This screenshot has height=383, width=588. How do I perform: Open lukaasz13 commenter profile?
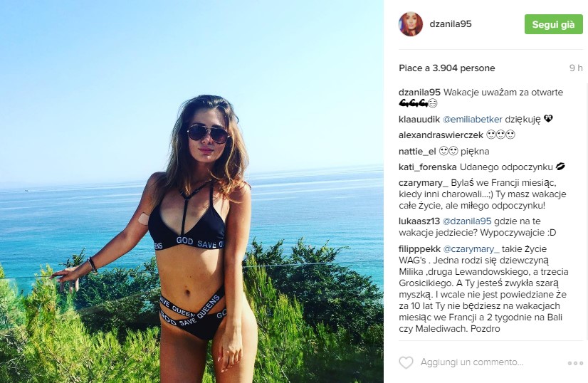tap(419, 221)
